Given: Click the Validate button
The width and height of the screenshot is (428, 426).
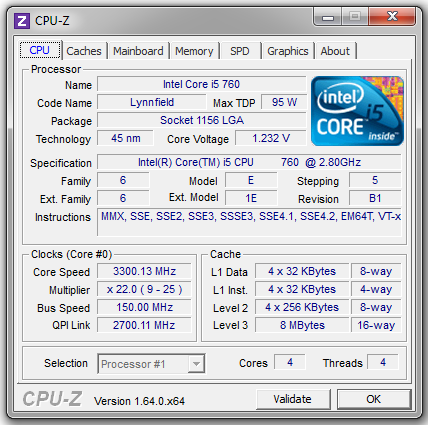Looking at the screenshot, I should point(292,399).
